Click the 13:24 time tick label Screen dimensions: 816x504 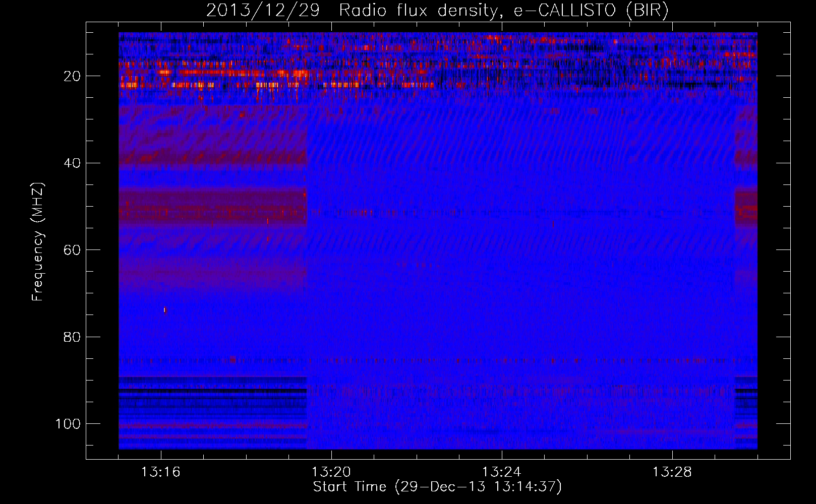502,472
